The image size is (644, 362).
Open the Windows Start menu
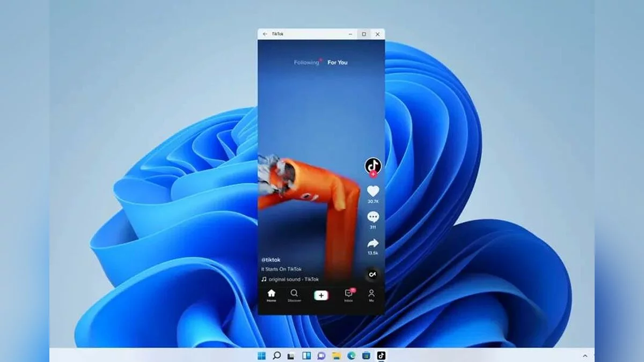(x=261, y=356)
